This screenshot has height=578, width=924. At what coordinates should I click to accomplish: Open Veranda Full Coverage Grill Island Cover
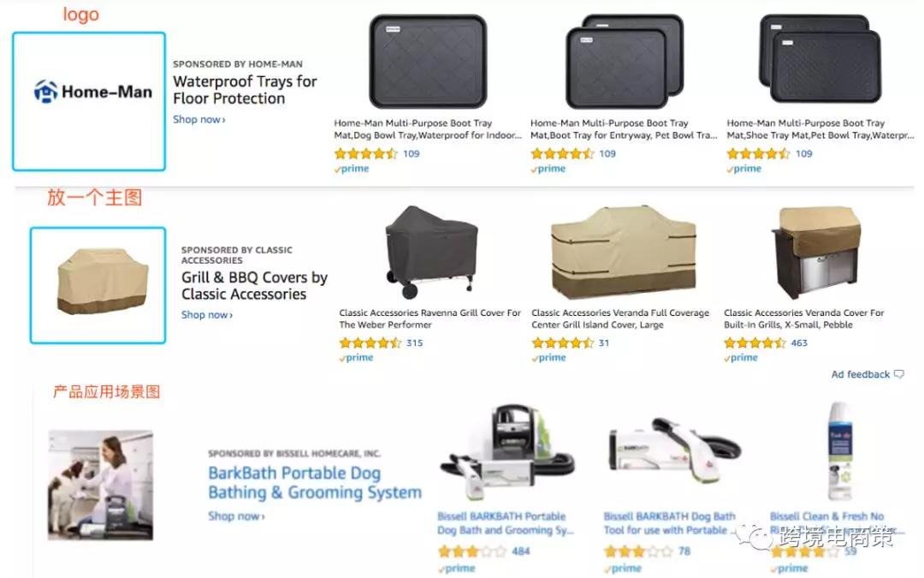(620, 319)
